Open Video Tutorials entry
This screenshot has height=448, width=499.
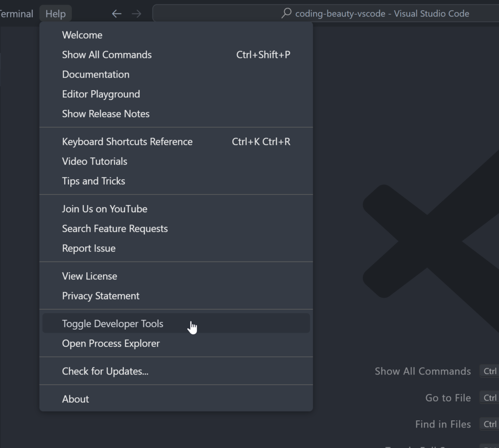click(x=95, y=161)
